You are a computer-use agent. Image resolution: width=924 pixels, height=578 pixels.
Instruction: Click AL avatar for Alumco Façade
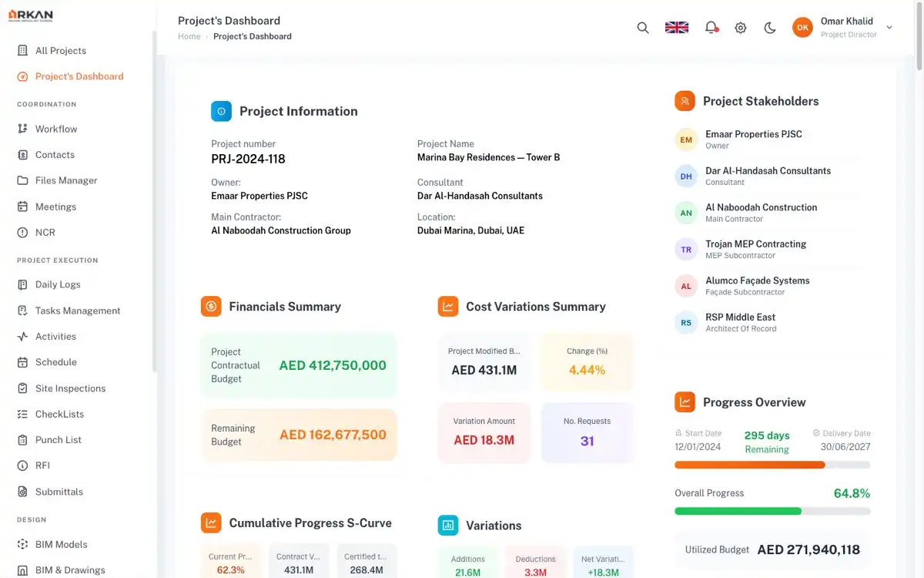(686, 286)
